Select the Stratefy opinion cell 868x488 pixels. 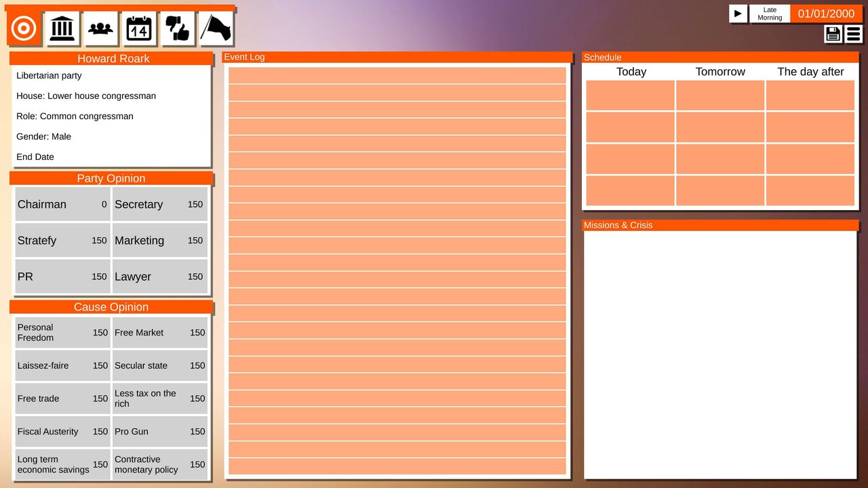tap(62, 240)
